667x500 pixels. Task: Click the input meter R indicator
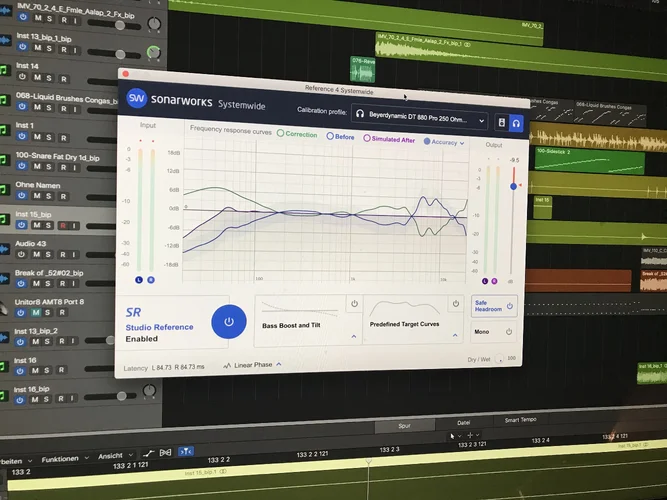click(151, 280)
